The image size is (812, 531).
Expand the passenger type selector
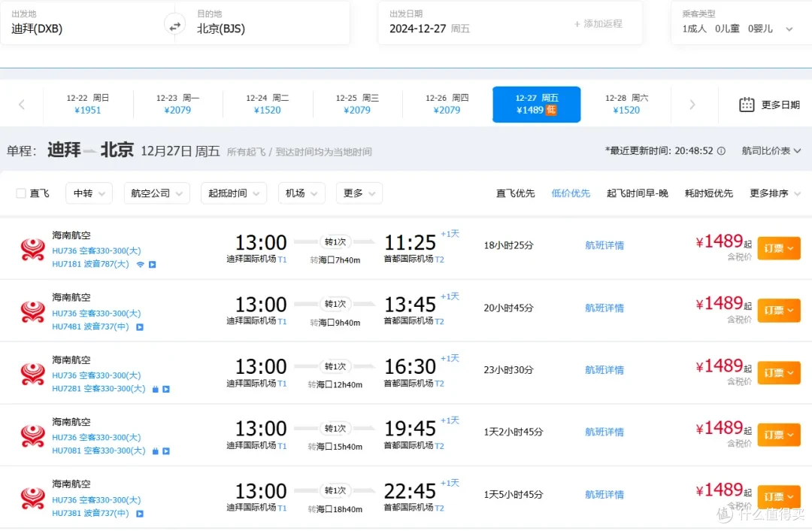(x=789, y=29)
